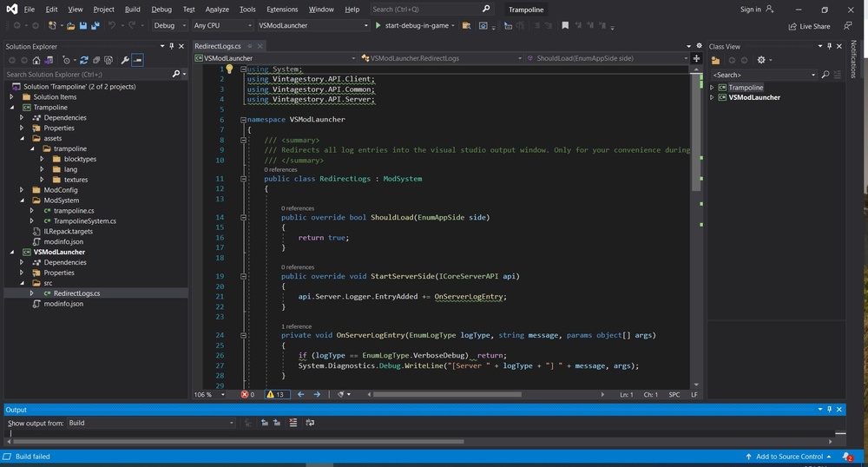
Task: Click New Folder icon in Class View
Action: 715,60
